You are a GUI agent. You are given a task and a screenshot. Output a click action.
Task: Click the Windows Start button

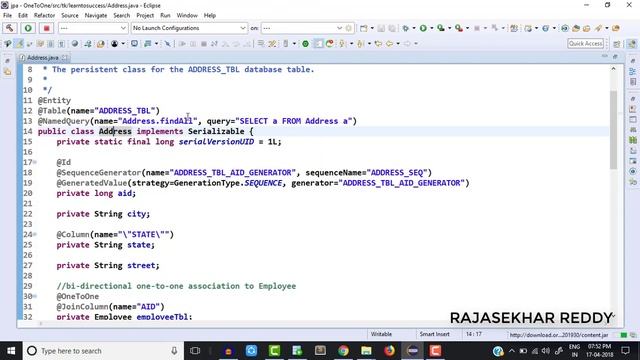(11, 351)
